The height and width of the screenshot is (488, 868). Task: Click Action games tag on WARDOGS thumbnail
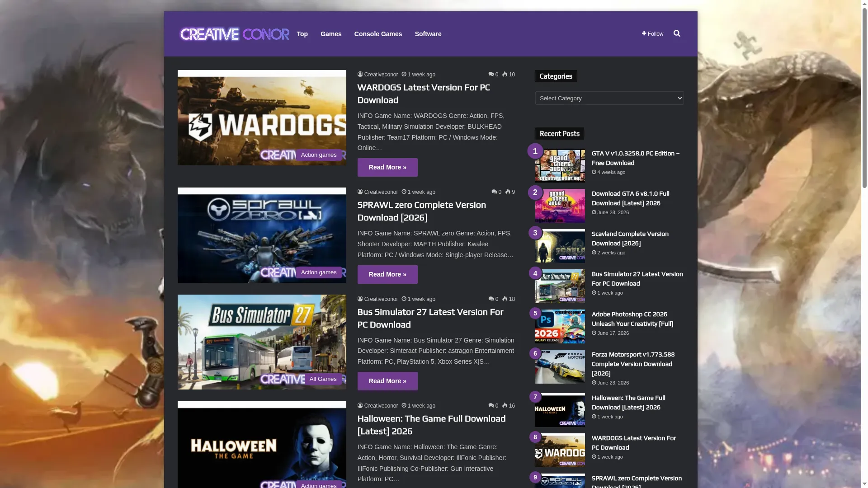pyautogui.click(x=319, y=155)
